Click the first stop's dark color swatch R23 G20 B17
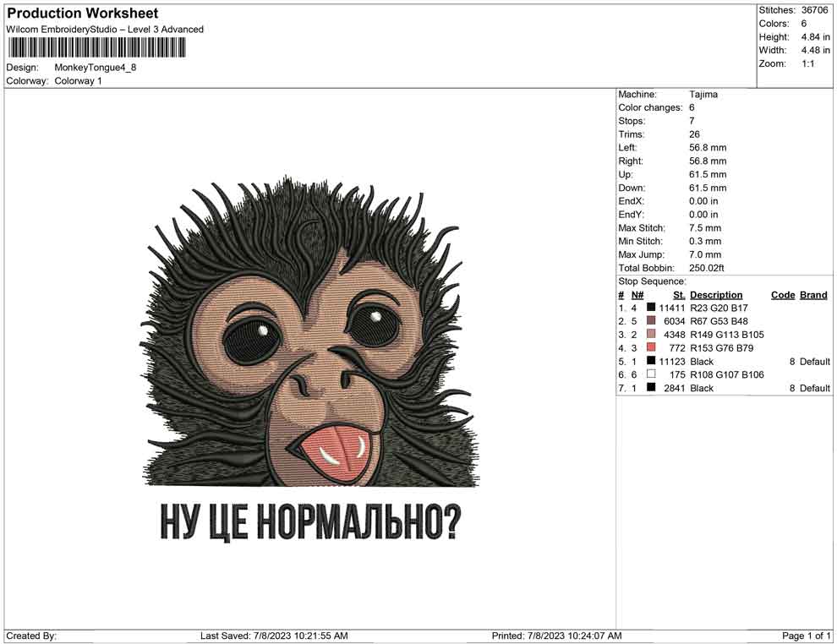The height and width of the screenshot is (644, 837). (x=651, y=308)
